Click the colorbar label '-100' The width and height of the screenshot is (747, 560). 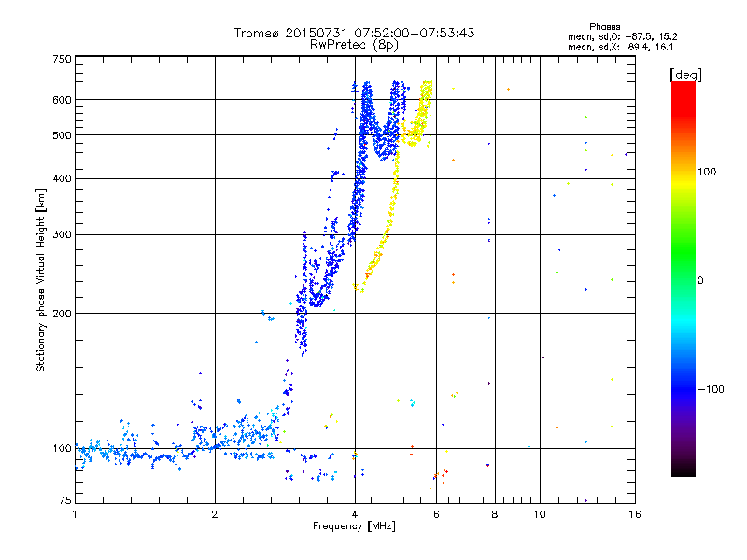coord(711,389)
